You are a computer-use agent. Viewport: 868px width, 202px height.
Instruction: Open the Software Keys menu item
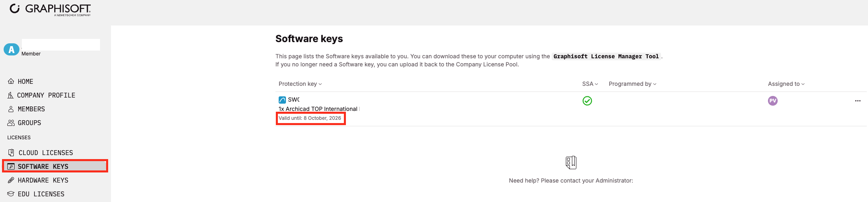point(55,166)
